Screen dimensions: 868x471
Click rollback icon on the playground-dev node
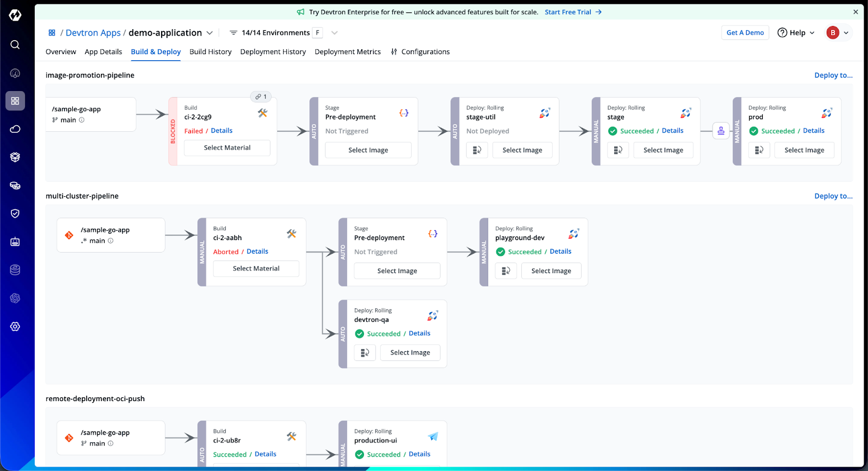[x=506, y=271]
